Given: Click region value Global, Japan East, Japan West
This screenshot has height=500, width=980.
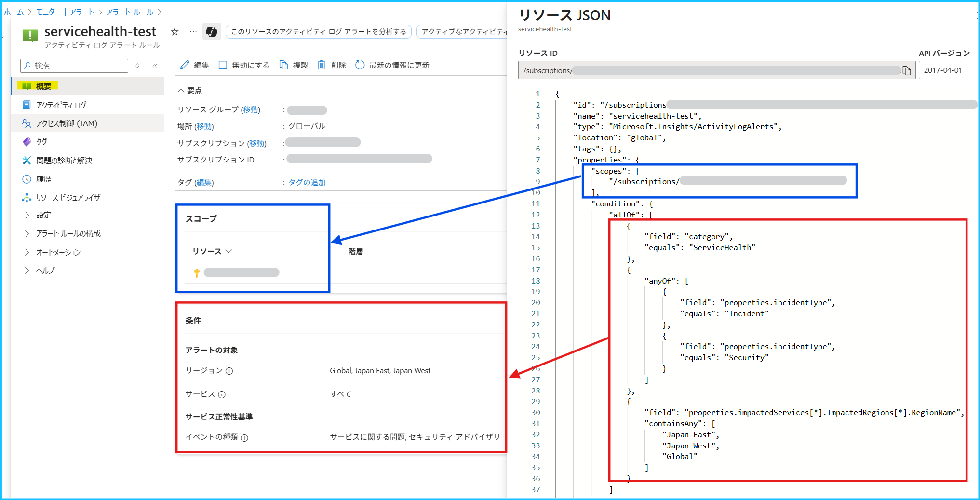Looking at the screenshot, I should tap(380, 371).
